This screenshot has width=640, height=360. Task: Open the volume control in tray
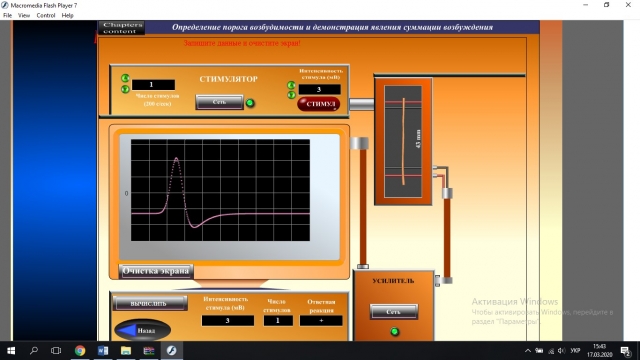coord(562,351)
